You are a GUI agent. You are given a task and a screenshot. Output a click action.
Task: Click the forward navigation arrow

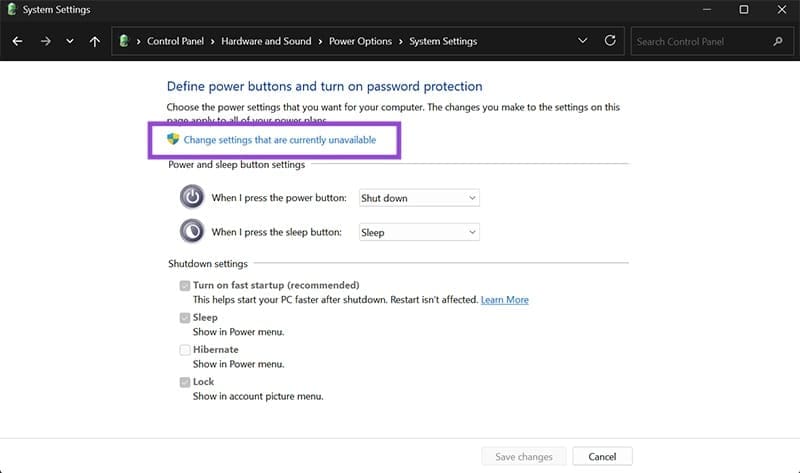point(45,41)
